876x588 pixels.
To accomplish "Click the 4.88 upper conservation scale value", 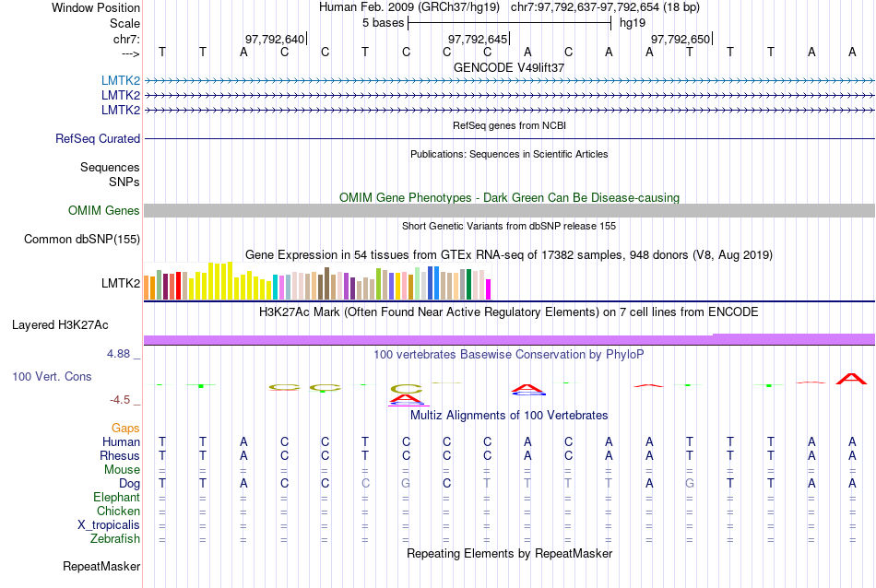I will point(118,354).
